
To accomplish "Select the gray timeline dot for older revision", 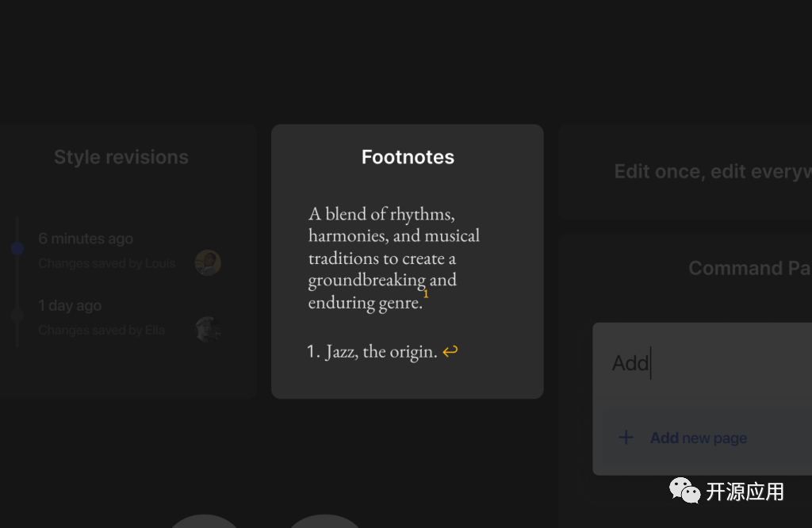I will (x=17, y=316).
